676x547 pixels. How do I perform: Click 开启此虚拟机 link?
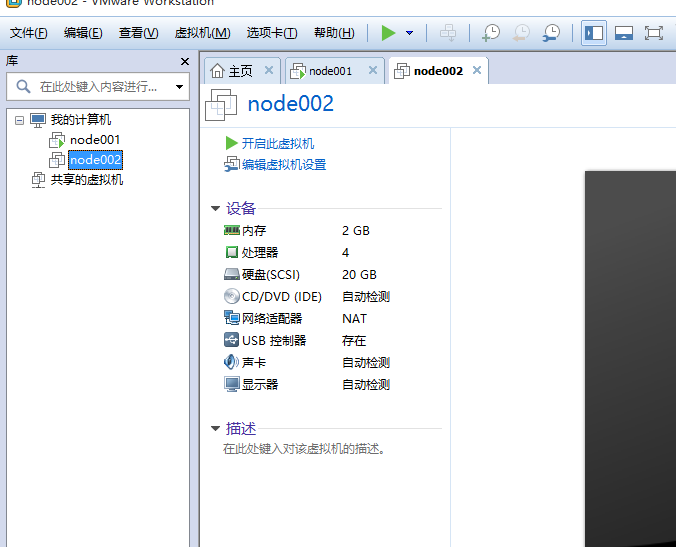277,144
